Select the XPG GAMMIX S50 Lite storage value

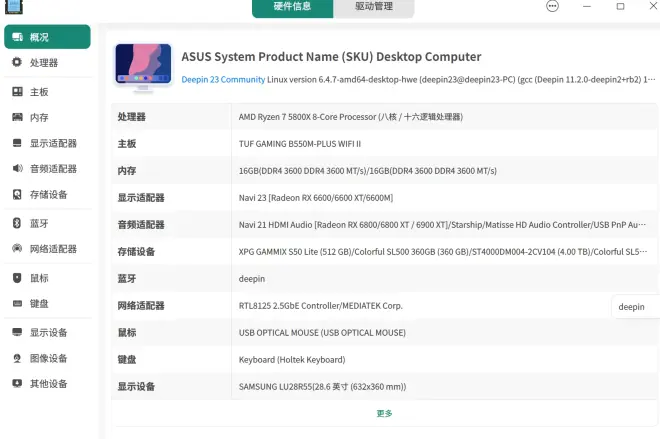click(x=443, y=252)
